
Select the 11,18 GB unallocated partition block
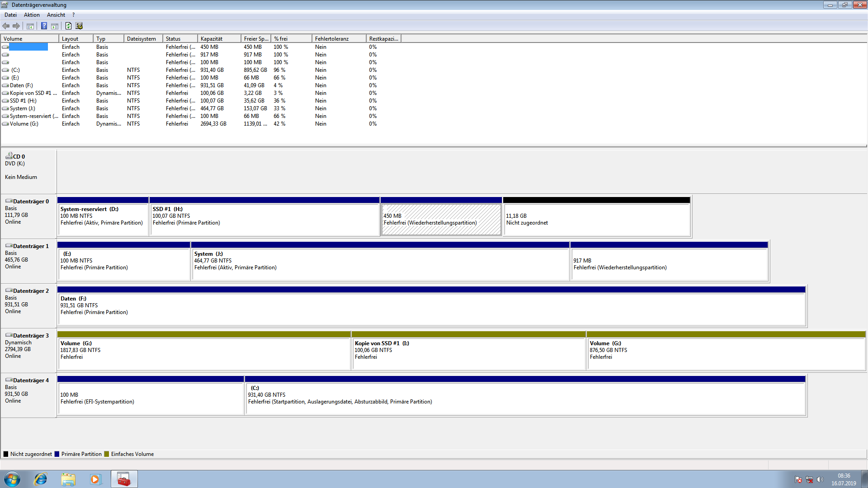click(x=597, y=220)
